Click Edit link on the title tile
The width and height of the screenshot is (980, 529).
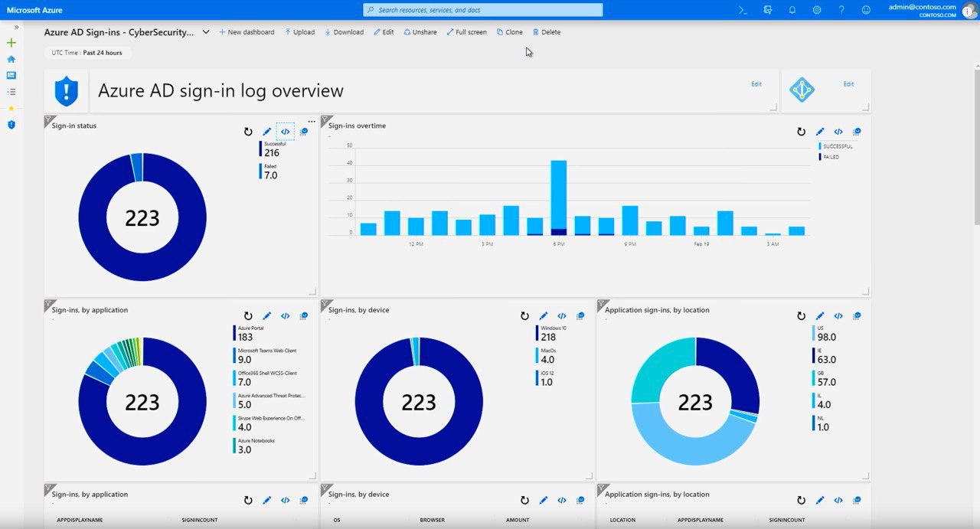click(x=756, y=84)
